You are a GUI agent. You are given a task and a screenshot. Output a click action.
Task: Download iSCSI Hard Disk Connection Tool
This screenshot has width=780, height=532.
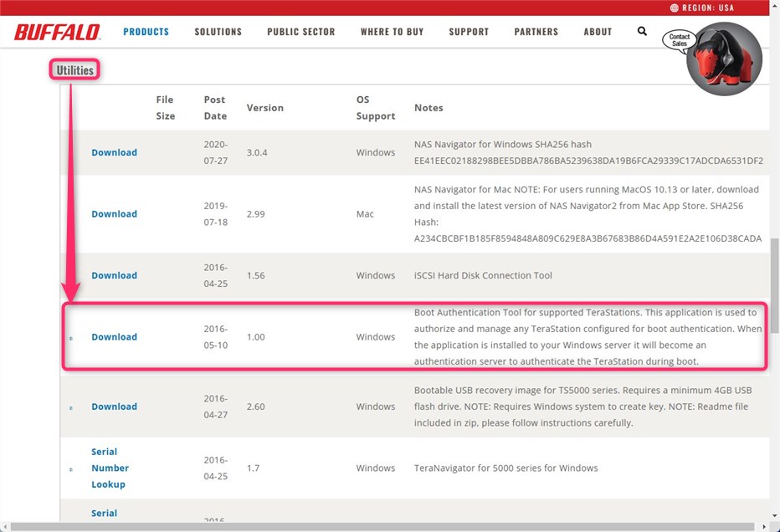[114, 275]
